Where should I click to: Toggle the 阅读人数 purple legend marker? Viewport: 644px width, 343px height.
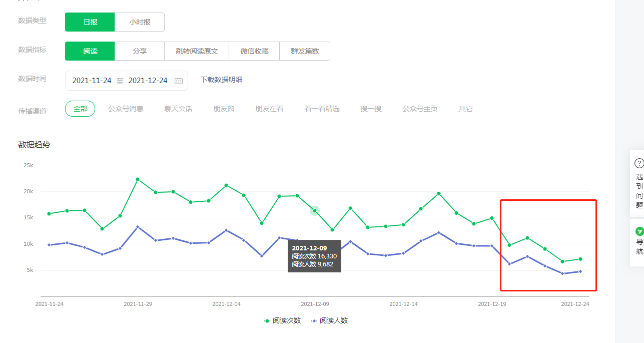click(x=314, y=320)
